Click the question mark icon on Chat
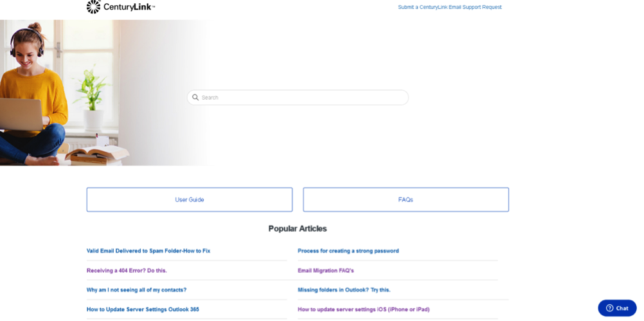 point(609,308)
